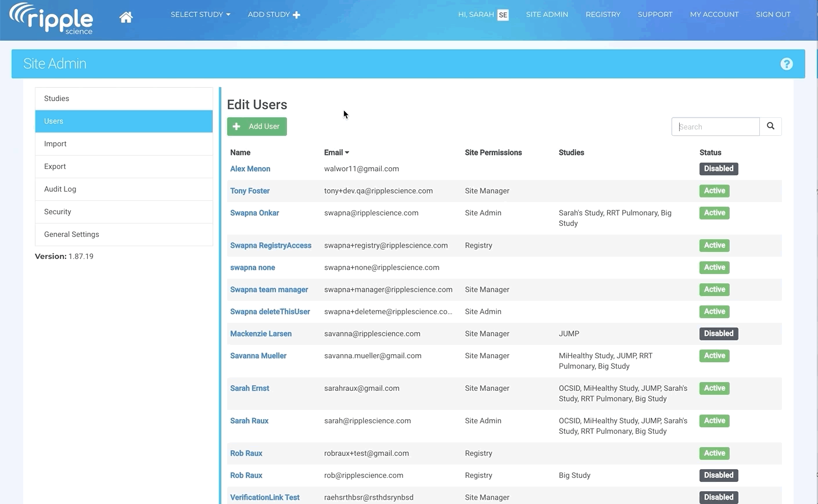This screenshot has width=818, height=504.
Task: Click Add Study in navbar
Action: pos(274,15)
